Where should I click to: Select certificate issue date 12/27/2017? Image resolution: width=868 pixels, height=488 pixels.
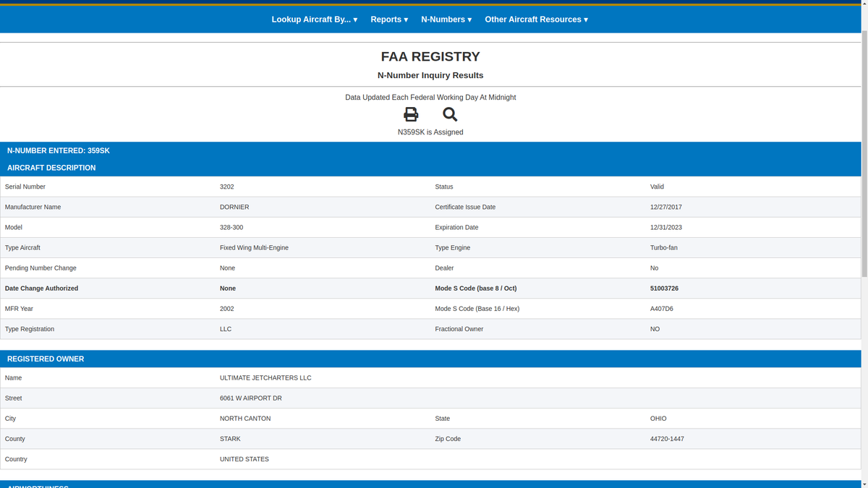coord(666,207)
